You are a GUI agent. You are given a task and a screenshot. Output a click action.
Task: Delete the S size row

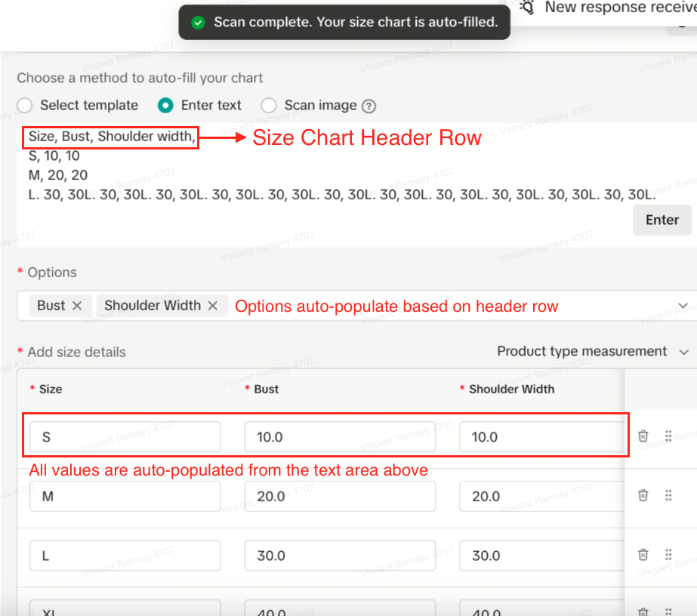coord(643,436)
